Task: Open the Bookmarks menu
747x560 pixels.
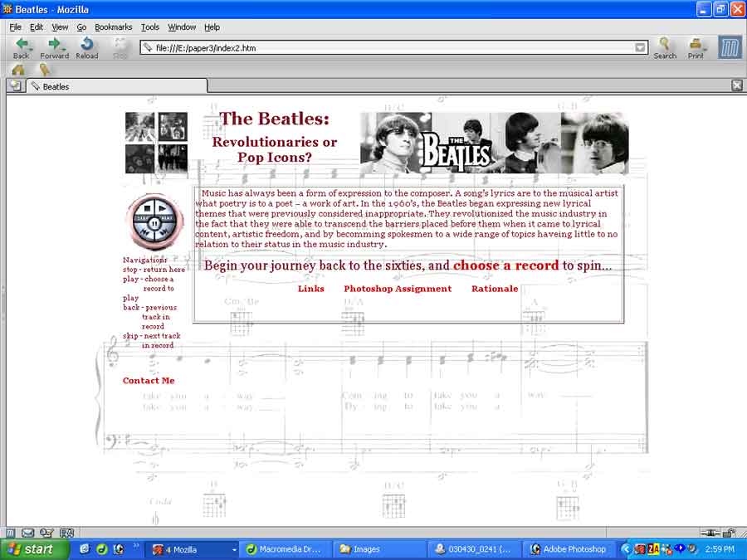Action: (x=113, y=27)
